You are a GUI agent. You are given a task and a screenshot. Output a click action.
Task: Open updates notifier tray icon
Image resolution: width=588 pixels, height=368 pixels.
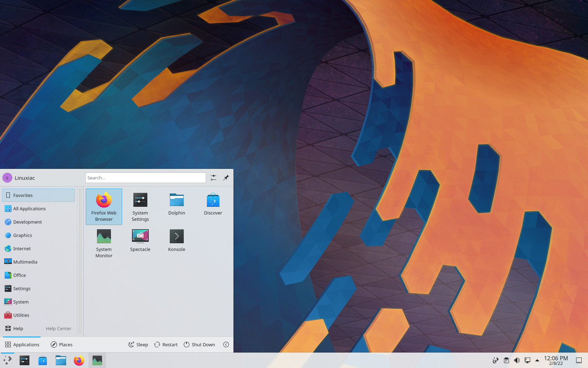tap(496, 360)
